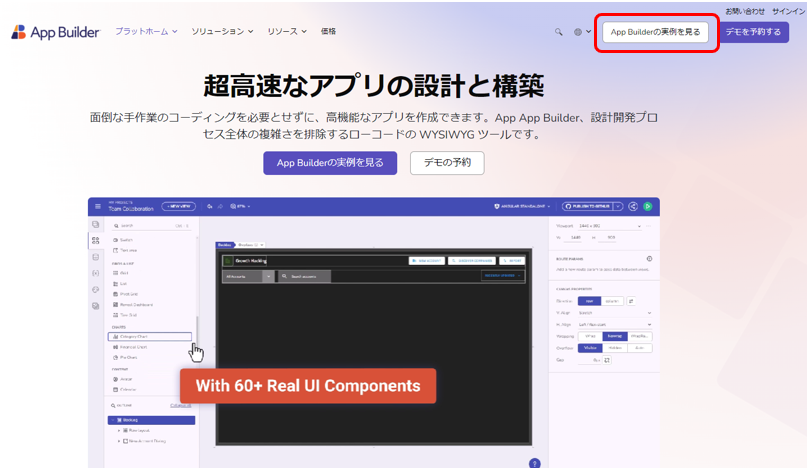807x468 pixels.
Task: Click the redo arrow icon
Action: point(220,206)
